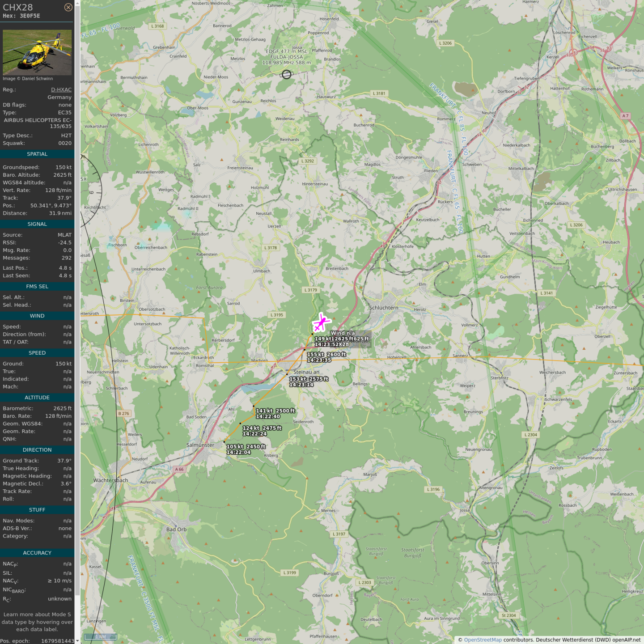This screenshot has height=644, width=644.
Task: Click the sidebar scroll-up arrow
Action: click(x=77, y=3)
